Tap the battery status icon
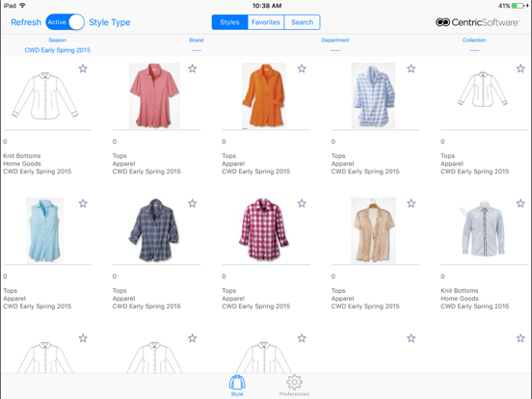 point(518,6)
